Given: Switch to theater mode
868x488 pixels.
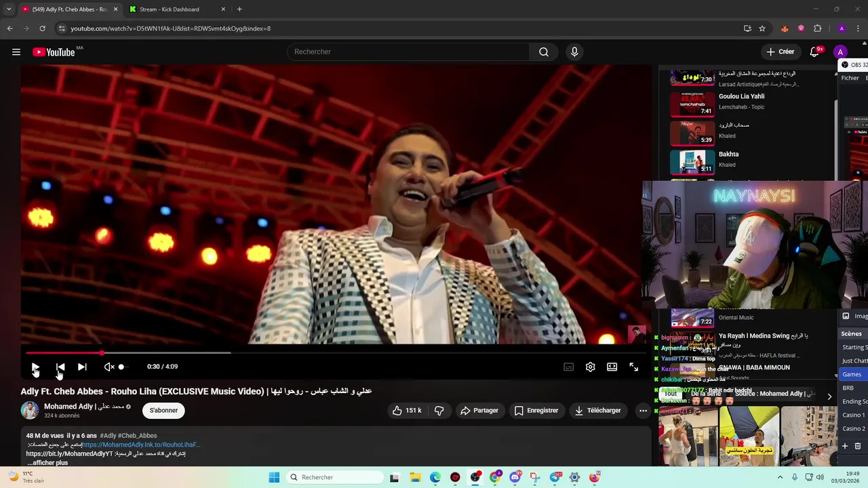Looking at the screenshot, I should pos(612,367).
